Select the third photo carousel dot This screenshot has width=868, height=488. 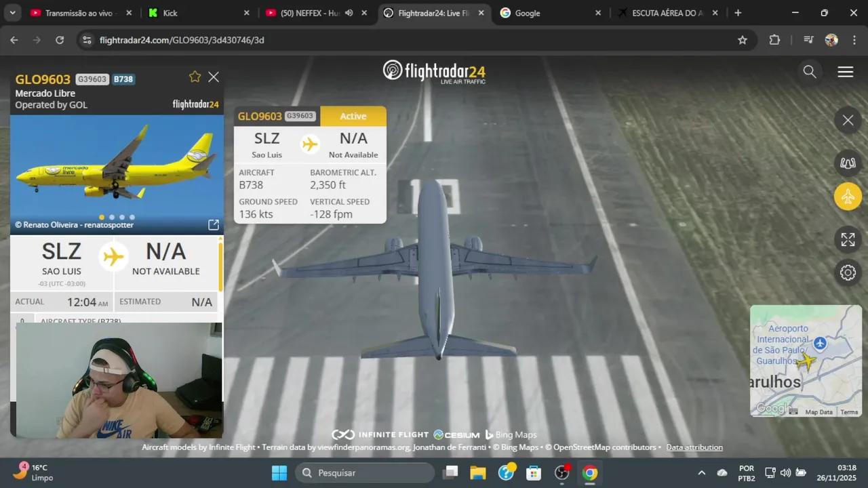coord(122,218)
